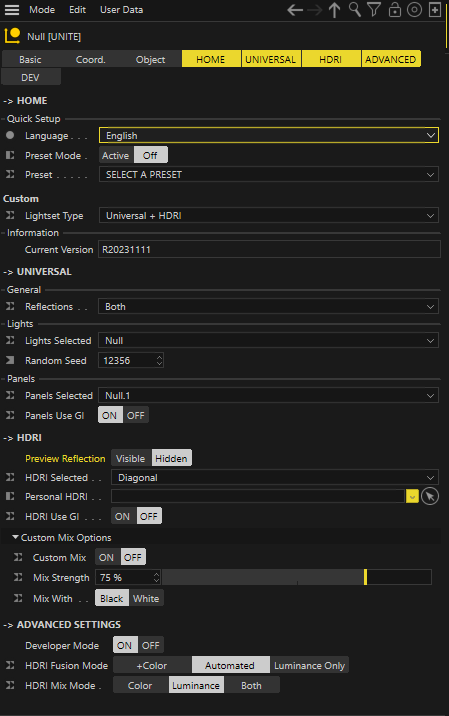This screenshot has width=449, height=716.
Task: Switch to the DEV tab
Action: [x=30, y=77]
